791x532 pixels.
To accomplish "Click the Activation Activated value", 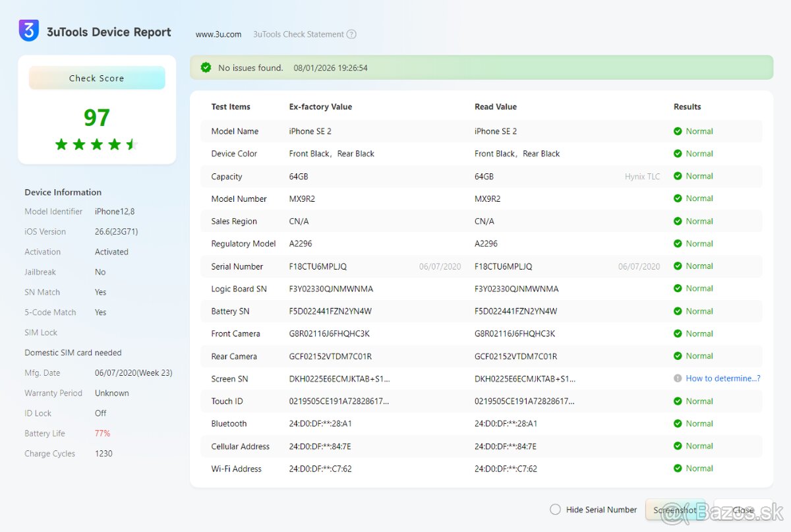I will pyautogui.click(x=111, y=252).
